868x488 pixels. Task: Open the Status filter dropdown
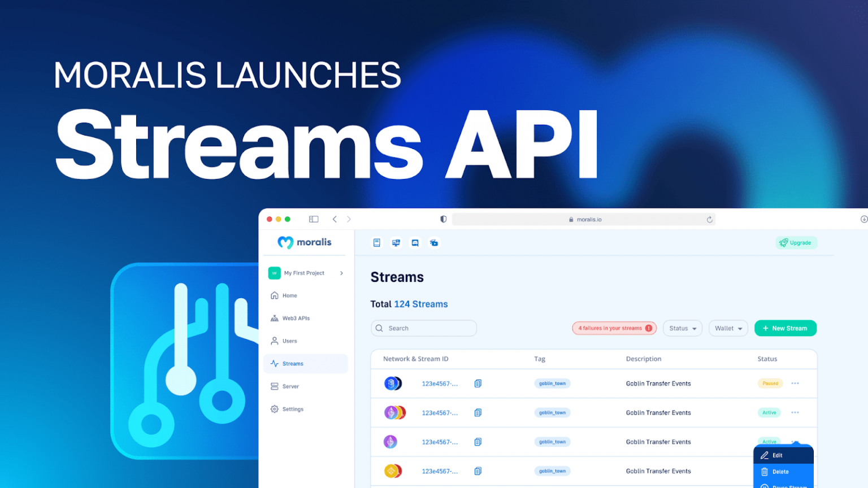(682, 328)
